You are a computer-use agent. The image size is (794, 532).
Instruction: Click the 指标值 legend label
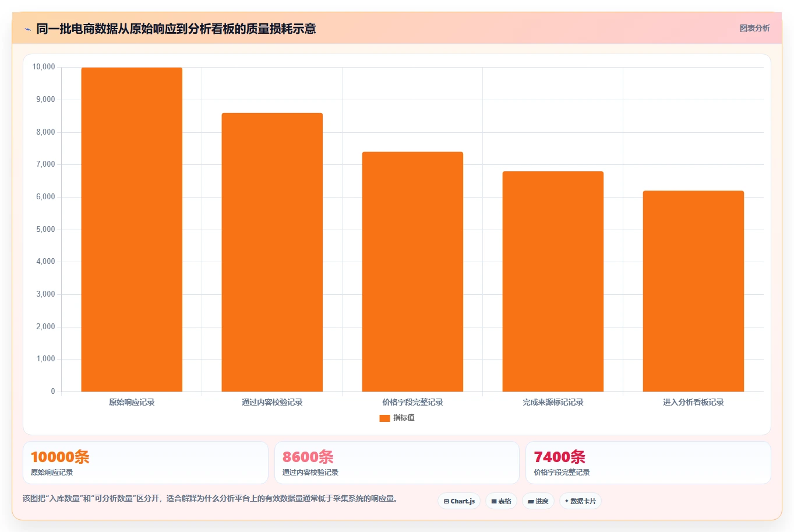404,418
